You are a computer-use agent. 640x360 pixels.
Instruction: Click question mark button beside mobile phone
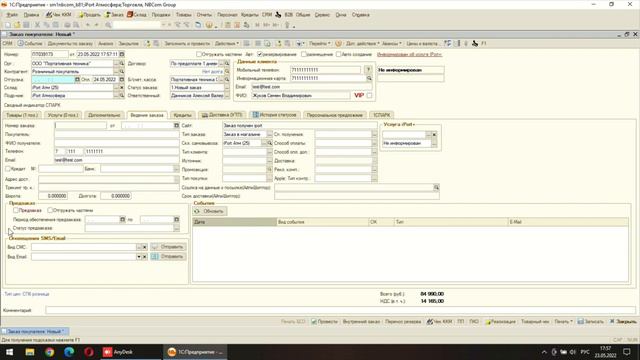368,70
